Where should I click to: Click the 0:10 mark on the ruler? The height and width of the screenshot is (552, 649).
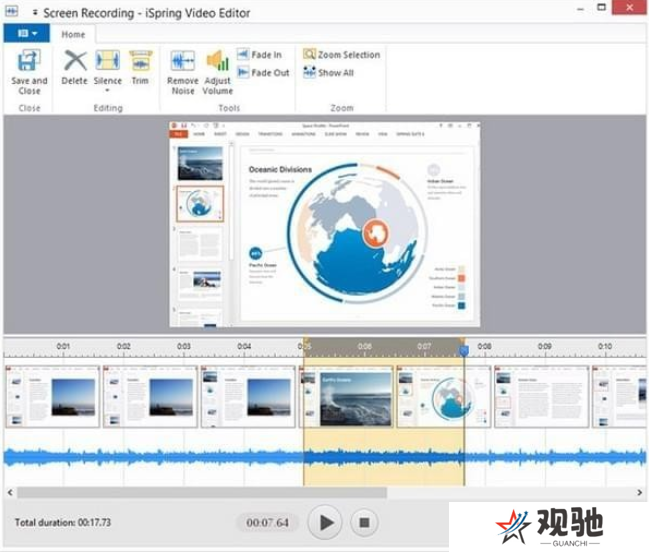605,346
